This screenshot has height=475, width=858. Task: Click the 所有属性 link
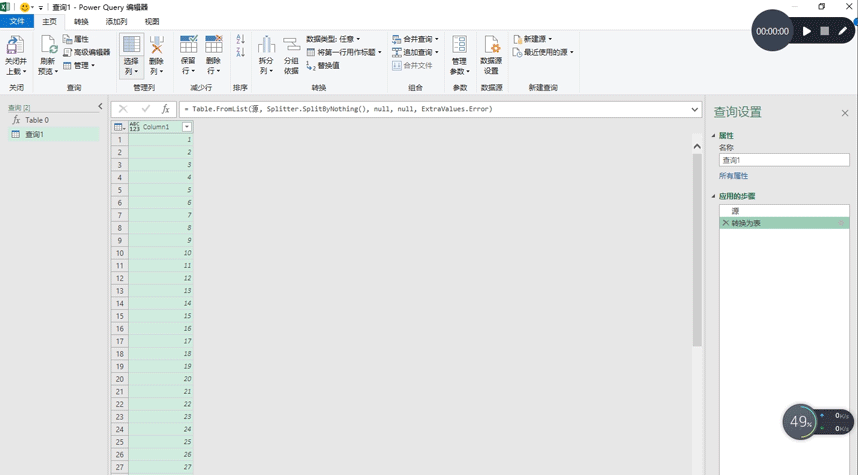pos(733,176)
